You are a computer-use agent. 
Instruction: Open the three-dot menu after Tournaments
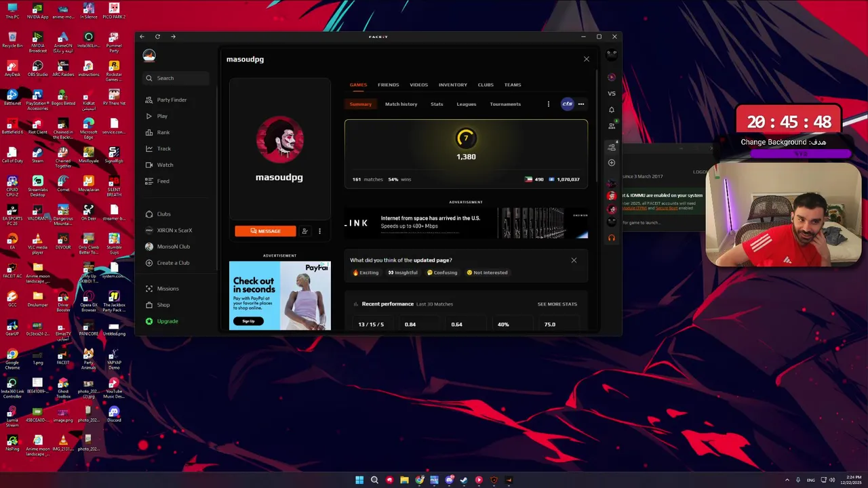tap(549, 104)
